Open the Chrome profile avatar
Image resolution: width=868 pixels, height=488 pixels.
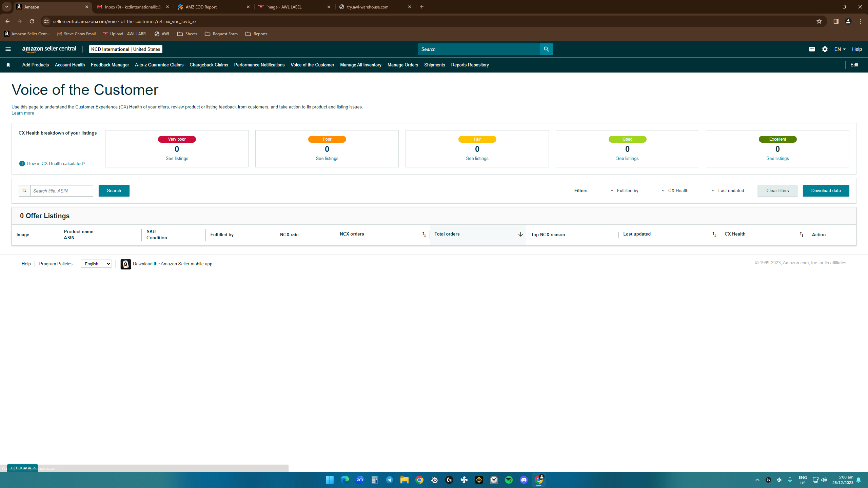pos(848,21)
